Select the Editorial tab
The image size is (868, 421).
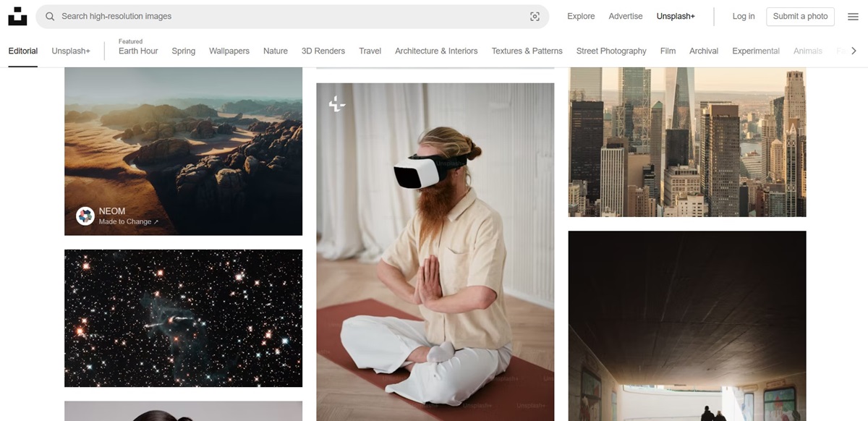click(x=23, y=51)
